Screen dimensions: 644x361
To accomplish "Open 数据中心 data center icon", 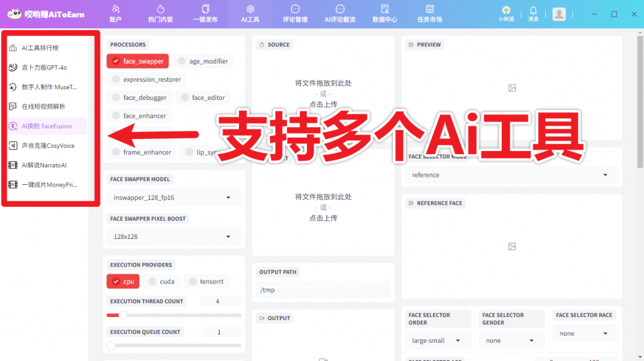I will pos(384,9).
